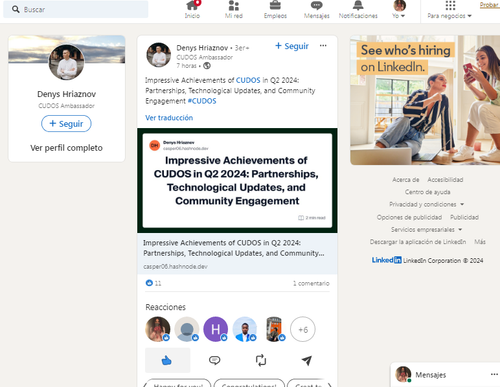
Task: Open the Notificaciones bell icon
Action: pyautogui.click(x=358, y=5)
